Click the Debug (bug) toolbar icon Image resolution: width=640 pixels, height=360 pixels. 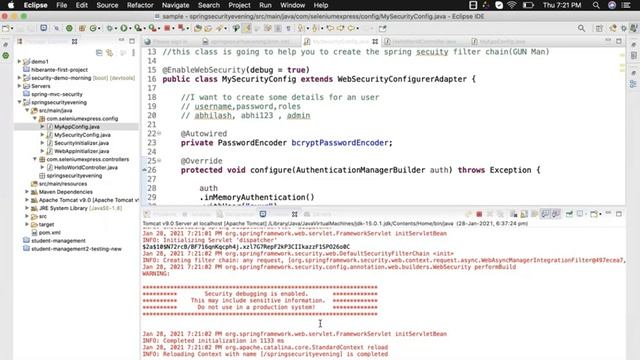coord(109,29)
